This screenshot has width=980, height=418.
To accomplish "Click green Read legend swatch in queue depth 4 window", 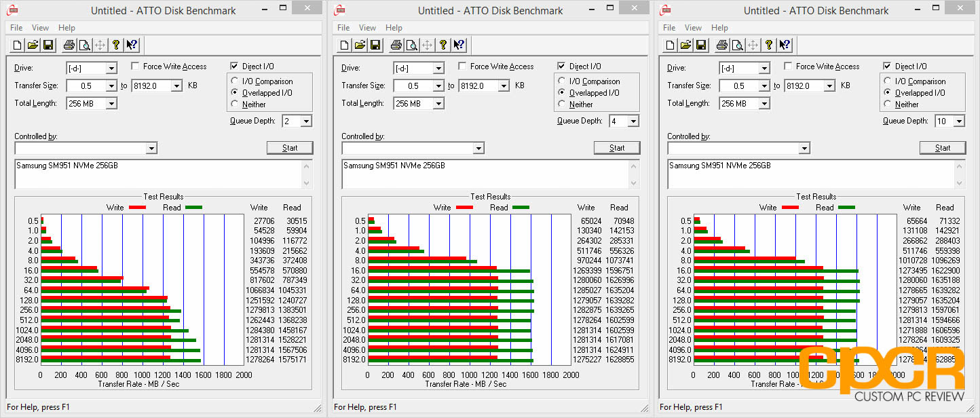I will coord(521,208).
